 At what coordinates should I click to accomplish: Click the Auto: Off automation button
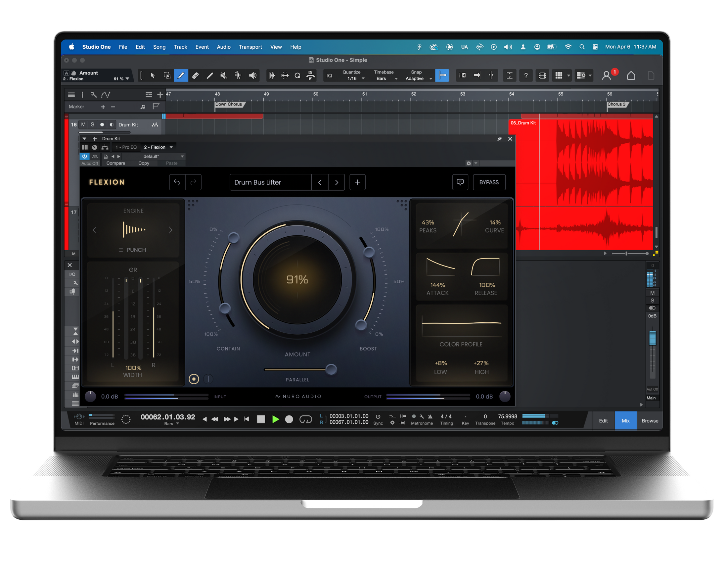pyautogui.click(x=90, y=163)
